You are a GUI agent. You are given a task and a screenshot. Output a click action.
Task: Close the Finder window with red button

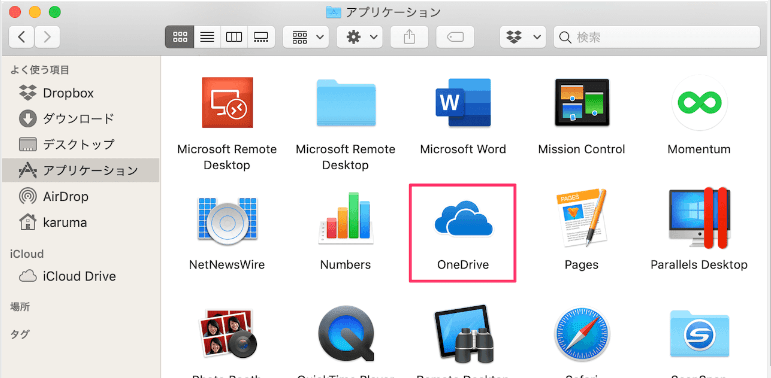coord(15,12)
